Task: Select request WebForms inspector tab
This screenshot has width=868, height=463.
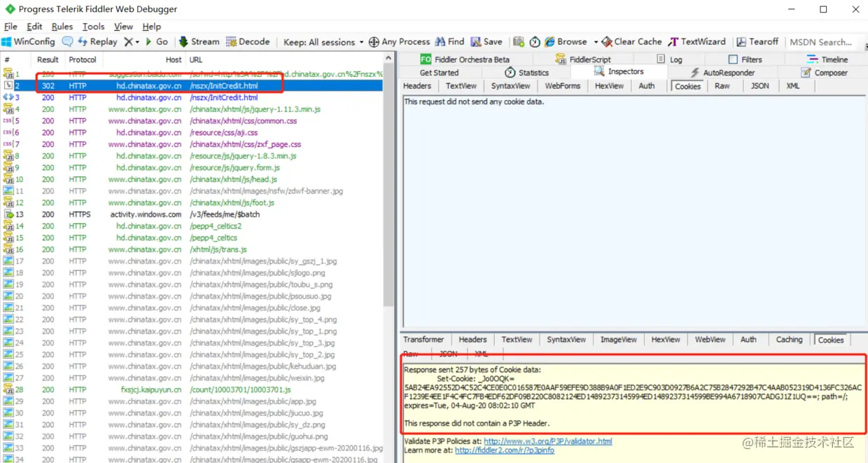Action: tap(563, 86)
